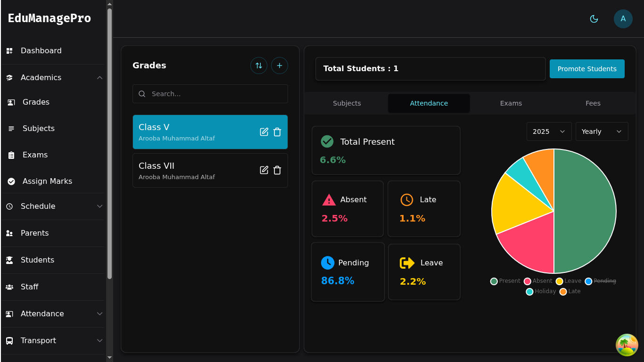The image size is (644, 362).
Task: Click the add grade plus icon
Action: click(x=280, y=66)
